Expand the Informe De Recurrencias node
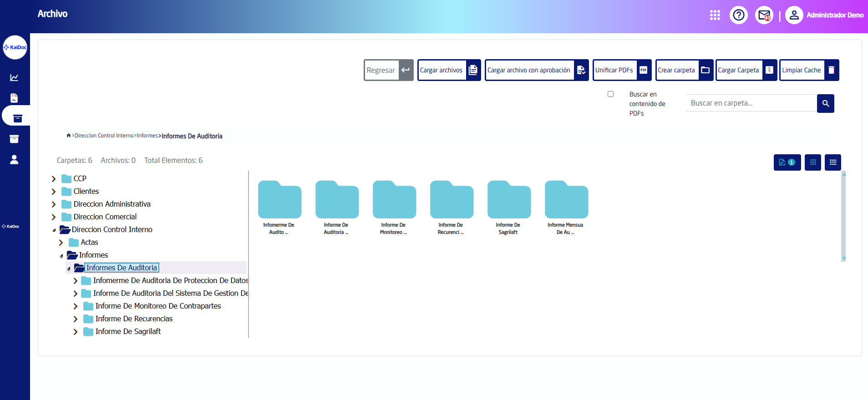868x400 pixels. (76, 319)
